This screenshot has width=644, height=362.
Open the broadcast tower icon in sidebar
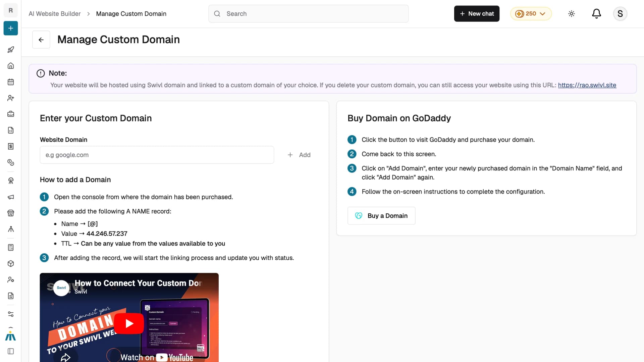point(11,181)
